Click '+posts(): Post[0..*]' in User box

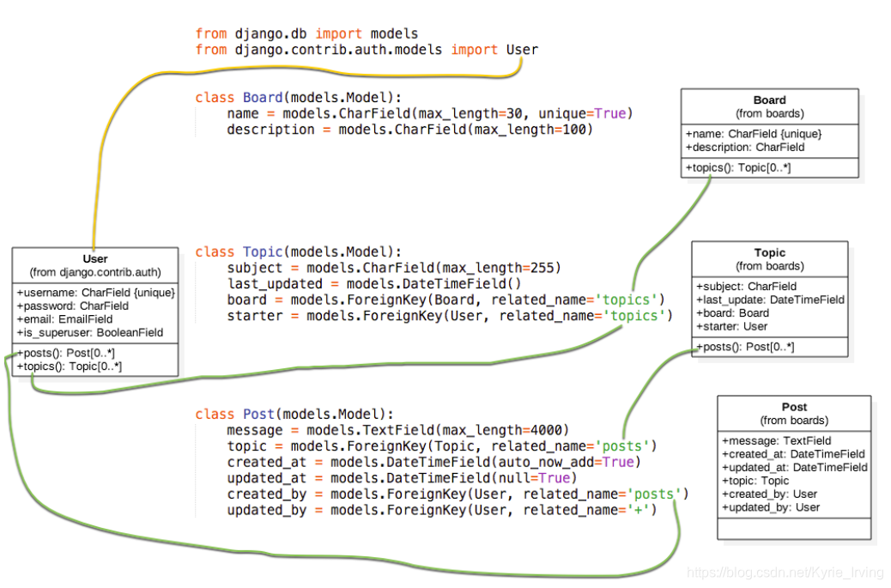click(65, 353)
